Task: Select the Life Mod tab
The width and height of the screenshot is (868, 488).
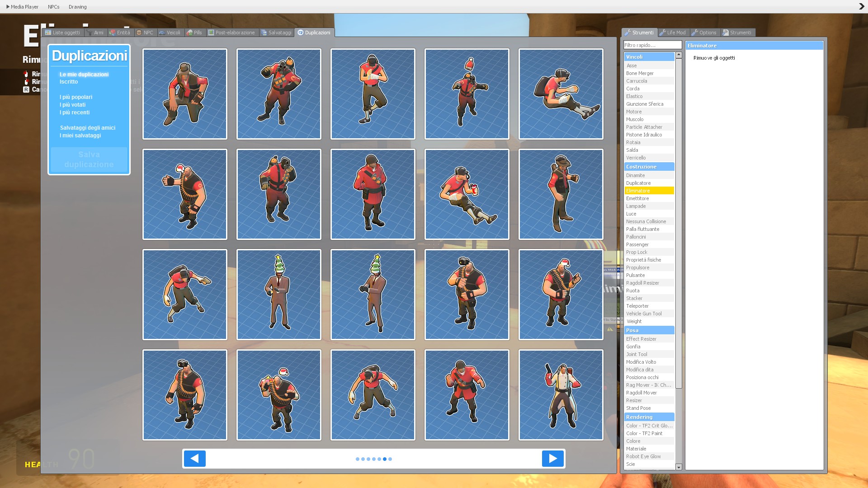Action: pos(673,33)
